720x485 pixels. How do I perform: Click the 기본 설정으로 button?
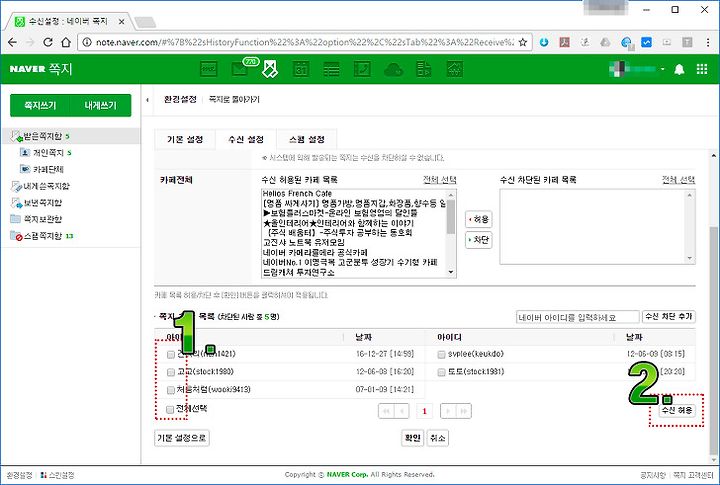tap(182, 438)
